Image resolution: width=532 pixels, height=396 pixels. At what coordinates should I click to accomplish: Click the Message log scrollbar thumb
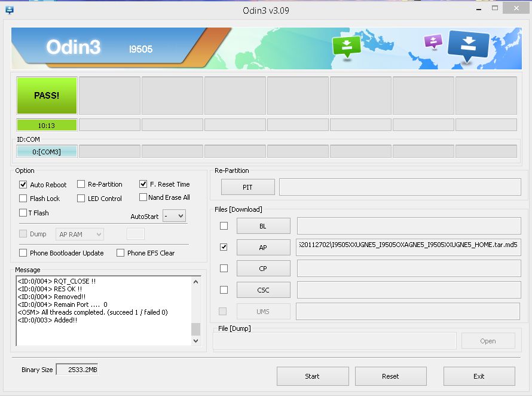point(196,329)
